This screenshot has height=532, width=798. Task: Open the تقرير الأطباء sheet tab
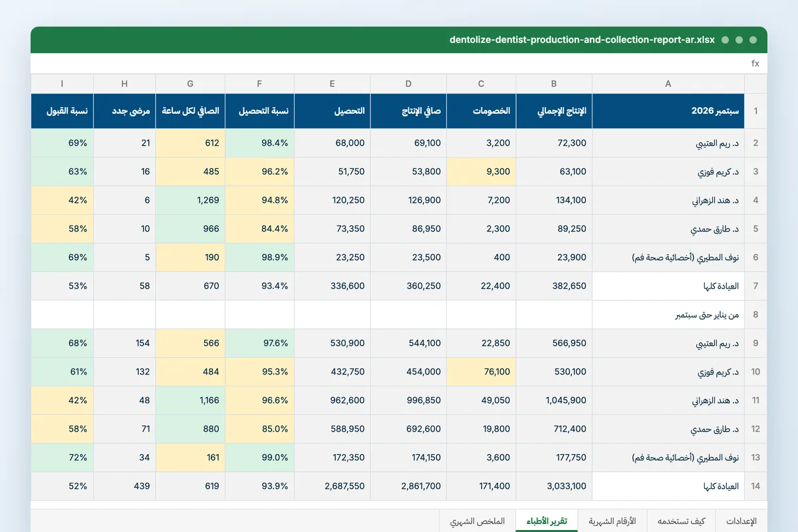pyautogui.click(x=547, y=521)
